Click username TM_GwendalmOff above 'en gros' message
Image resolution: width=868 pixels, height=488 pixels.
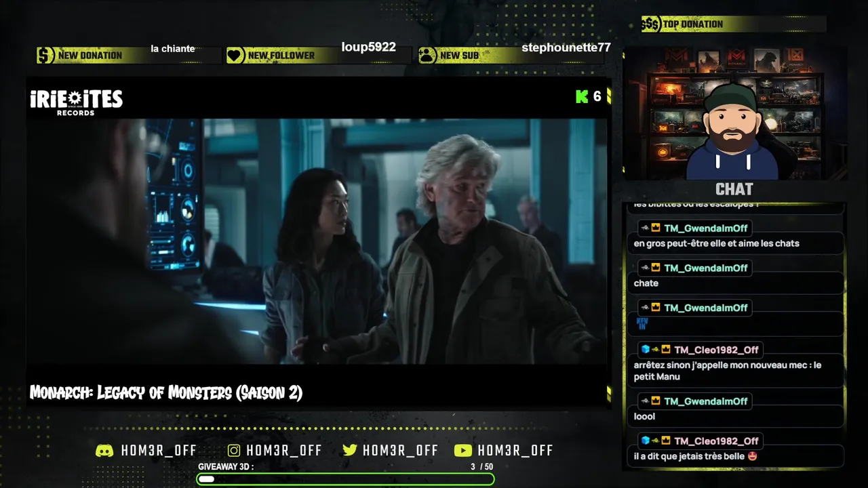[x=706, y=228]
